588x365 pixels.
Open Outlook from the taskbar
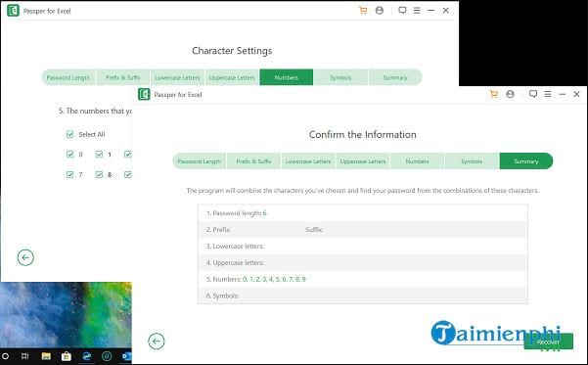tap(126, 356)
